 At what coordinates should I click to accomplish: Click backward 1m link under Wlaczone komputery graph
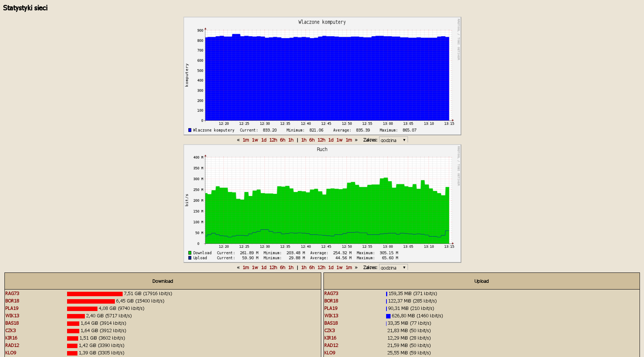point(246,140)
